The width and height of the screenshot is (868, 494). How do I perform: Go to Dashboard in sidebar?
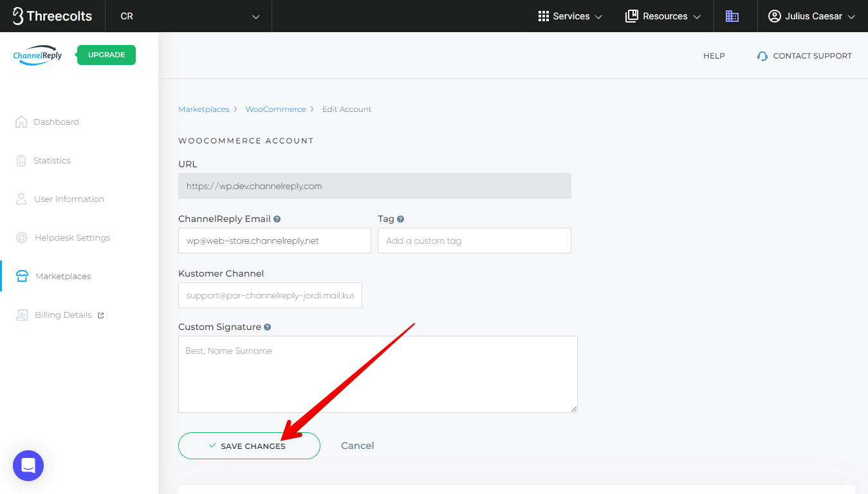point(56,122)
